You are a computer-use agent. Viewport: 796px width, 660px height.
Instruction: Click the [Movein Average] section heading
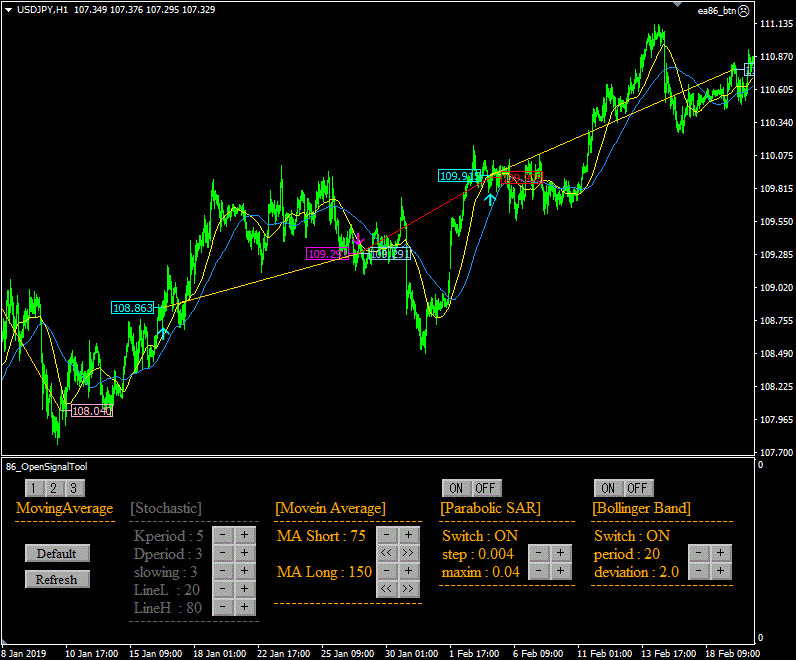point(330,508)
